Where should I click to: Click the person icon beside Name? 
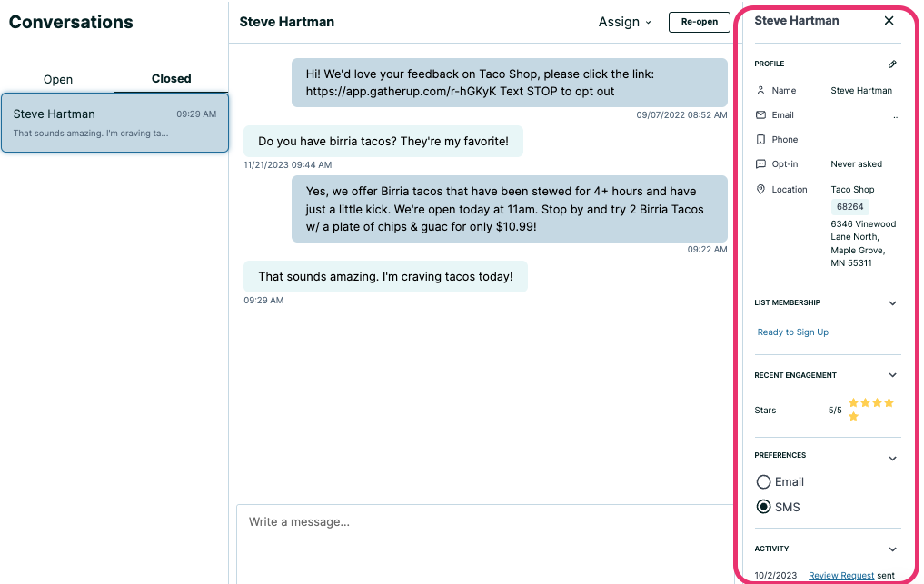point(760,90)
